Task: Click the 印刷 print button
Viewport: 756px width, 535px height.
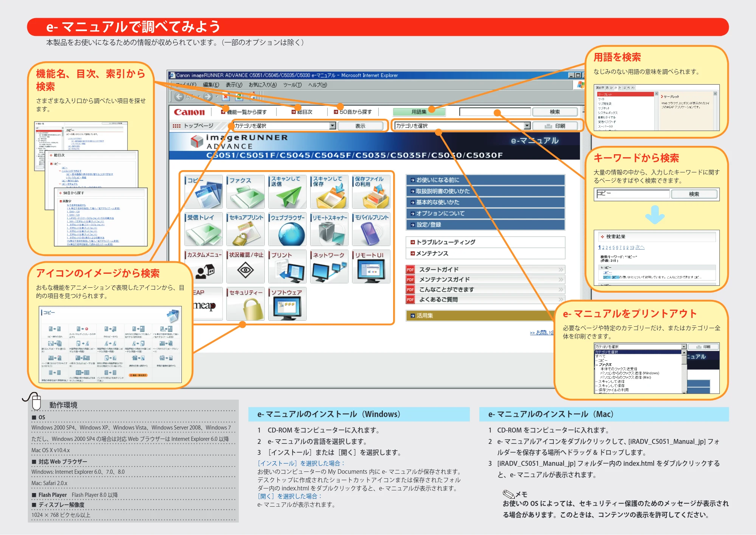Action: click(x=555, y=126)
